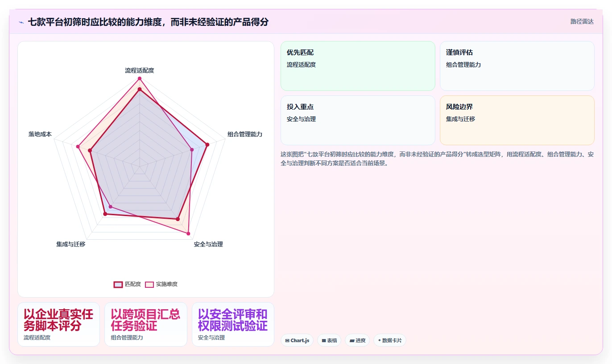Click the 组合管理能力 radar axis label

(245, 134)
